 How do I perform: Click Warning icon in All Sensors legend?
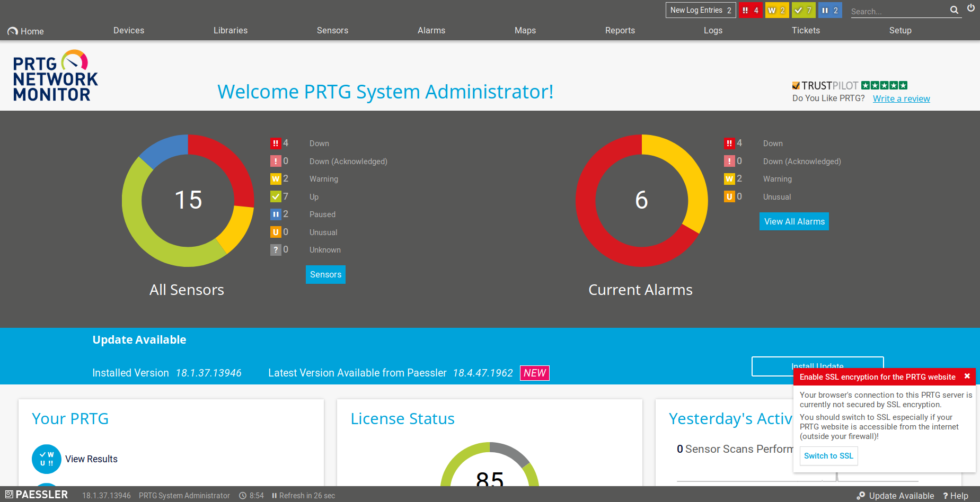pyautogui.click(x=276, y=178)
